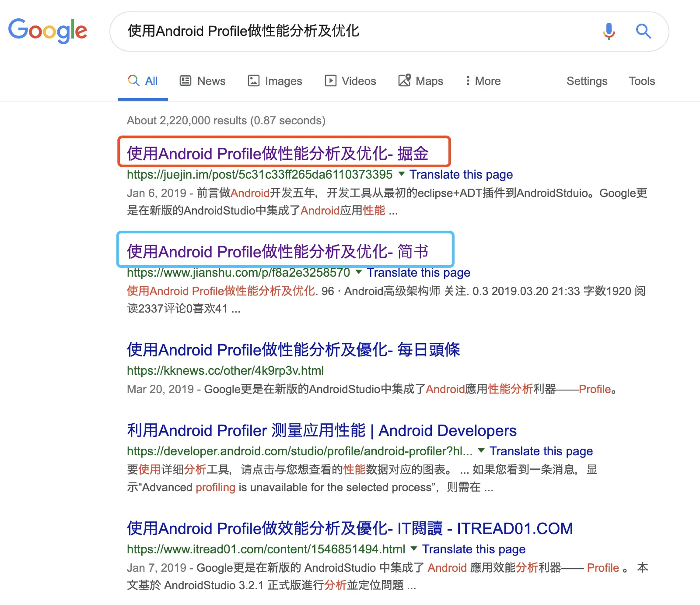Open the ITREAD01.COM result title link
The image size is (700, 605).
(350, 528)
